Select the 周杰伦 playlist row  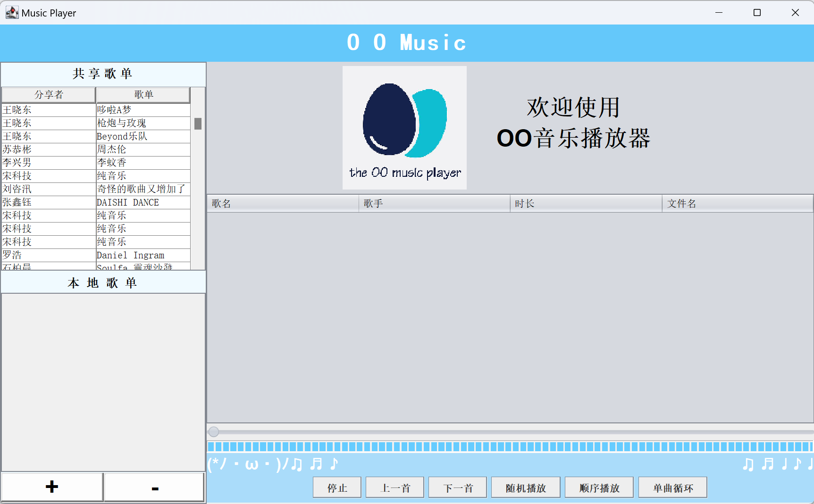tap(143, 149)
